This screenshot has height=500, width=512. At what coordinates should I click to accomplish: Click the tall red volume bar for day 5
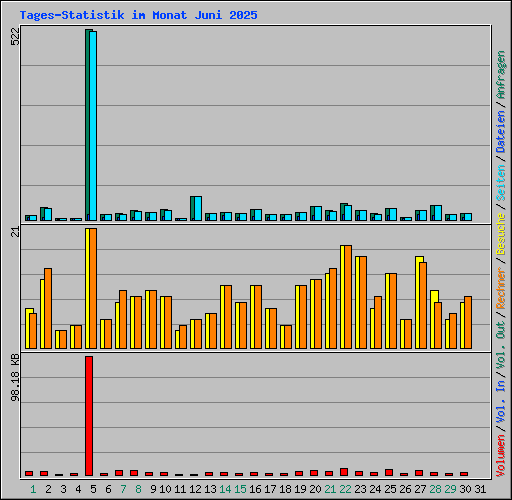pos(89,416)
